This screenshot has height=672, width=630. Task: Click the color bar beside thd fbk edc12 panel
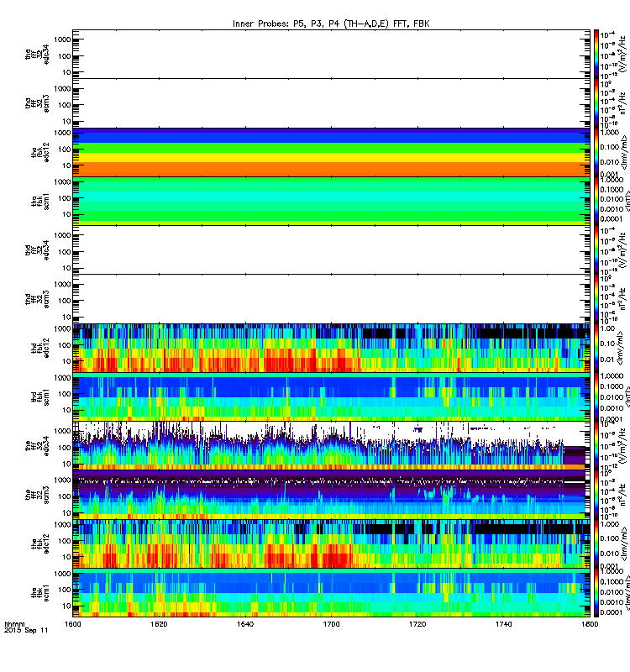[x=596, y=348]
